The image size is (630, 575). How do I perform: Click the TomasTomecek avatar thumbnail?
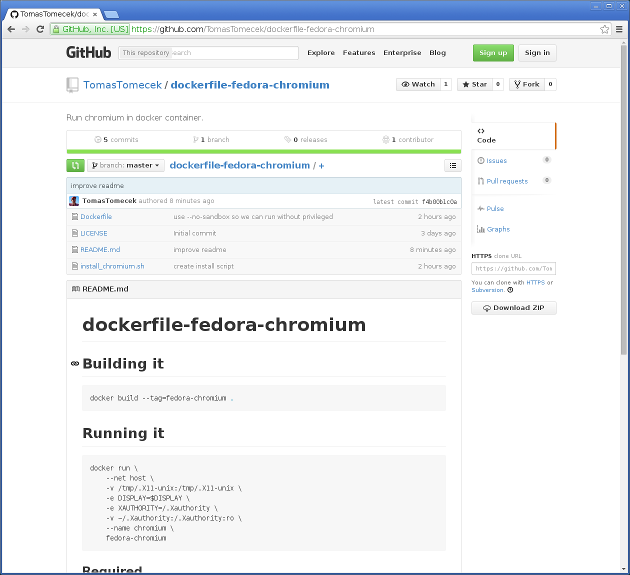click(x=74, y=201)
